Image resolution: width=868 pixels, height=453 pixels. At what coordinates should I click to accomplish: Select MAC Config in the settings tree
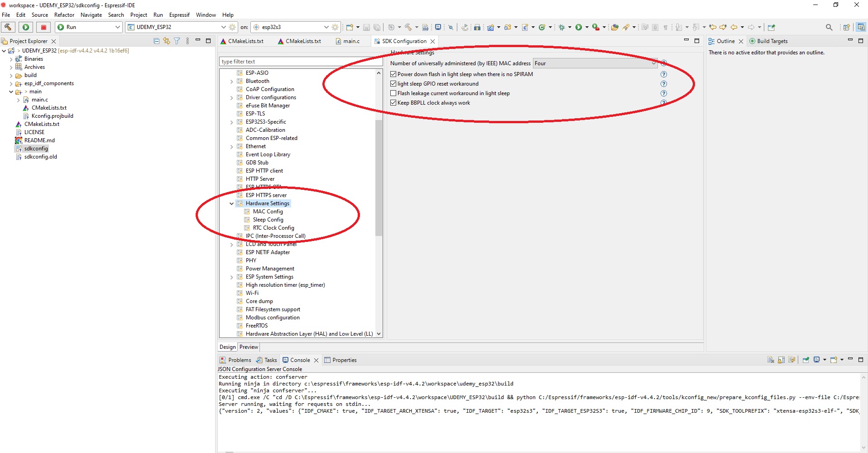pos(268,212)
